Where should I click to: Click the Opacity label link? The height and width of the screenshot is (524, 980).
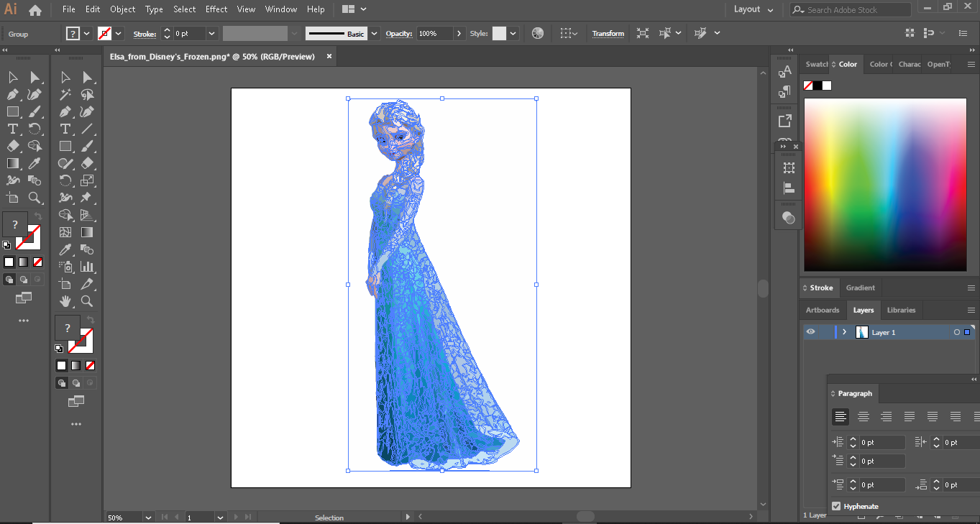[x=398, y=34]
